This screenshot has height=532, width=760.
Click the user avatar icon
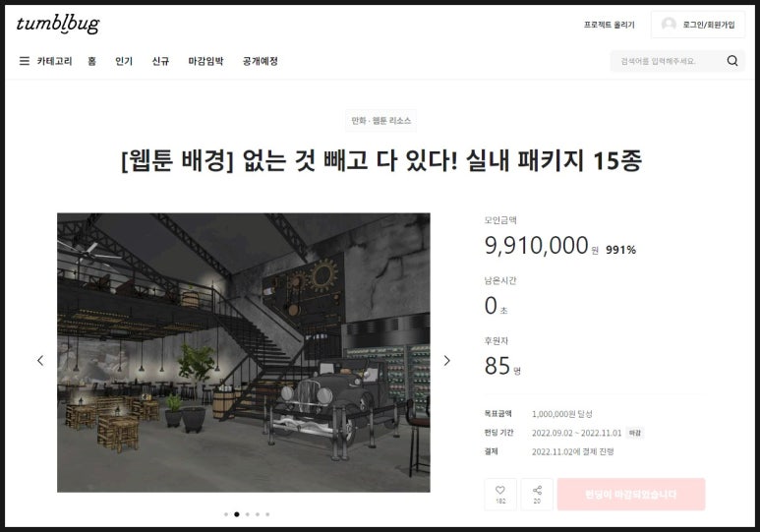pos(669,25)
